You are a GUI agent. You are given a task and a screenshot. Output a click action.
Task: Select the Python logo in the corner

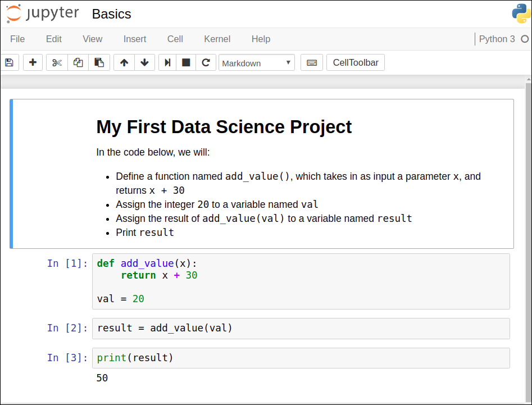coord(520,13)
